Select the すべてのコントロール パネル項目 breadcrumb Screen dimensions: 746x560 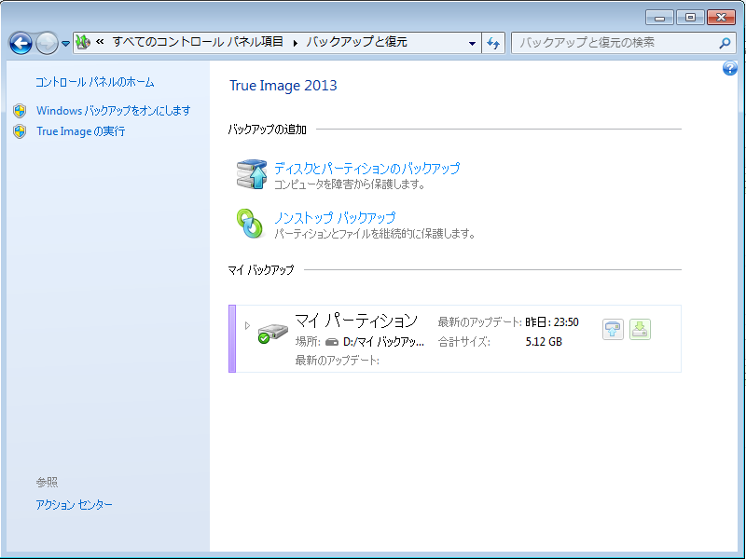pyautogui.click(x=198, y=42)
